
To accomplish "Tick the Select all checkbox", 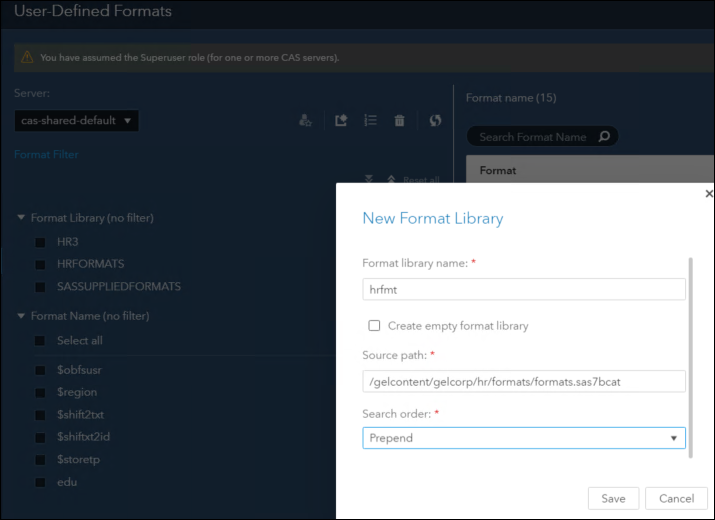I will [x=40, y=341].
